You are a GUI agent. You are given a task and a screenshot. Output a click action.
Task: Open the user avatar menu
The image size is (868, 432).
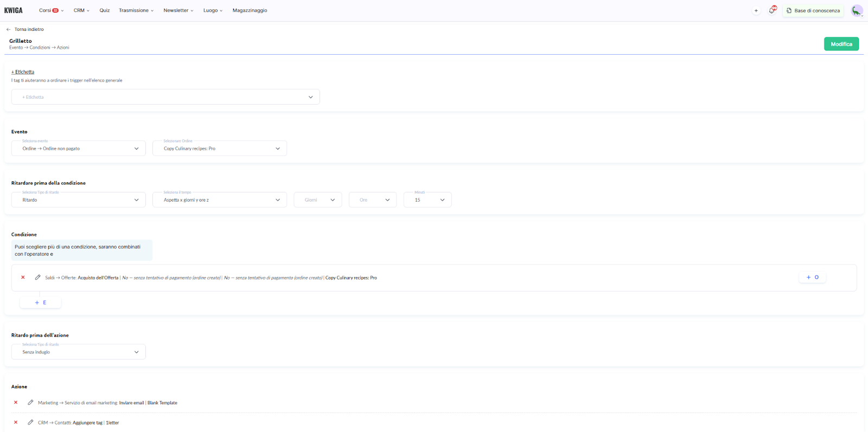click(857, 11)
